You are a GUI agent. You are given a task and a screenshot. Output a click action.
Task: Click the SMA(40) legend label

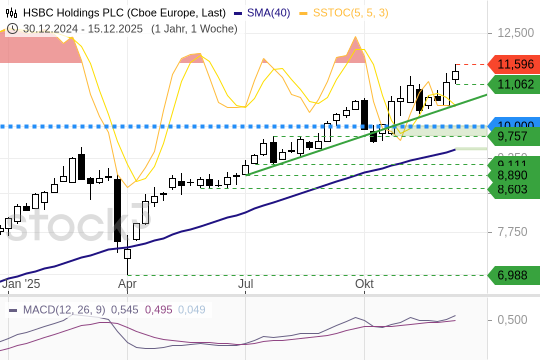pyautogui.click(x=269, y=13)
